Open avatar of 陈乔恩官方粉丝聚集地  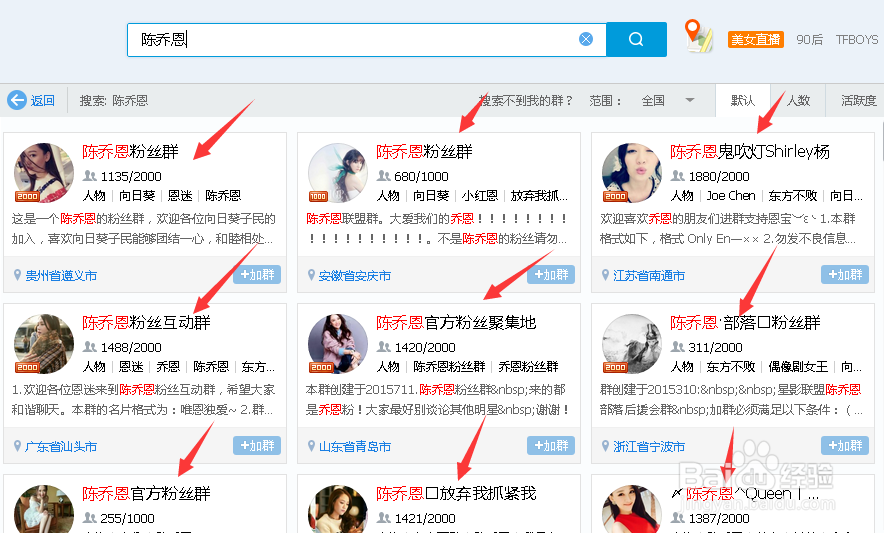point(338,343)
